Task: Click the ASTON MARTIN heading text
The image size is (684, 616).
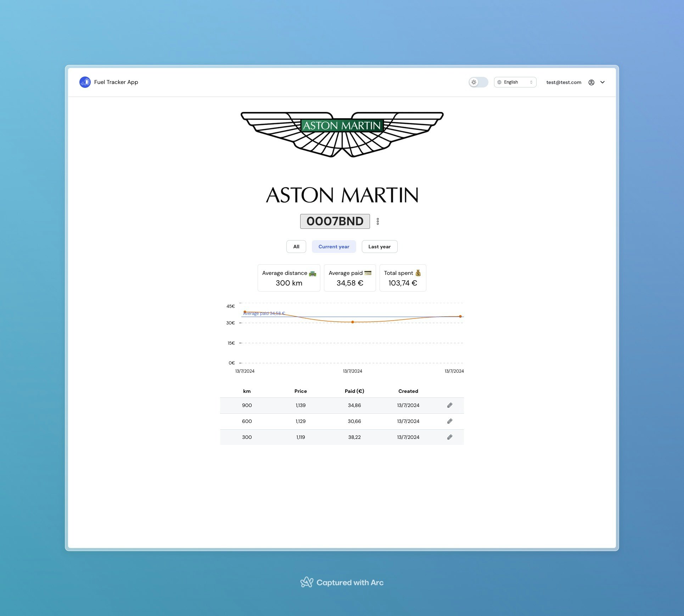Action: [x=342, y=195]
